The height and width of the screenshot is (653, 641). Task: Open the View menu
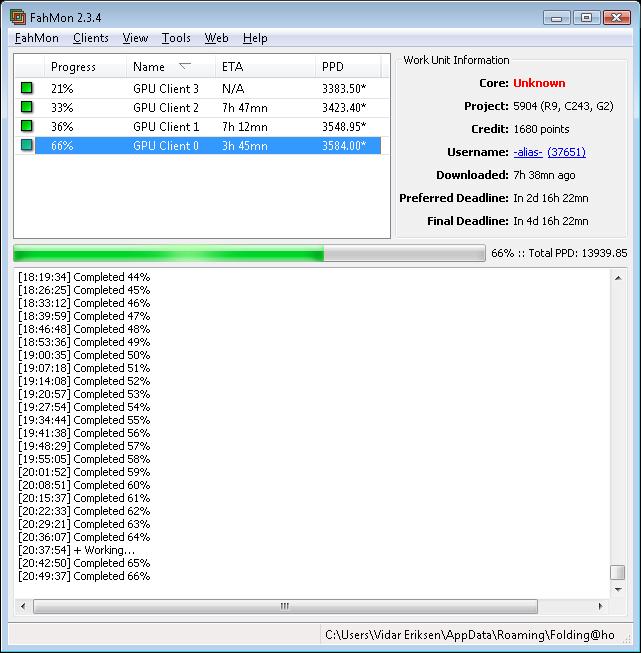(135, 38)
